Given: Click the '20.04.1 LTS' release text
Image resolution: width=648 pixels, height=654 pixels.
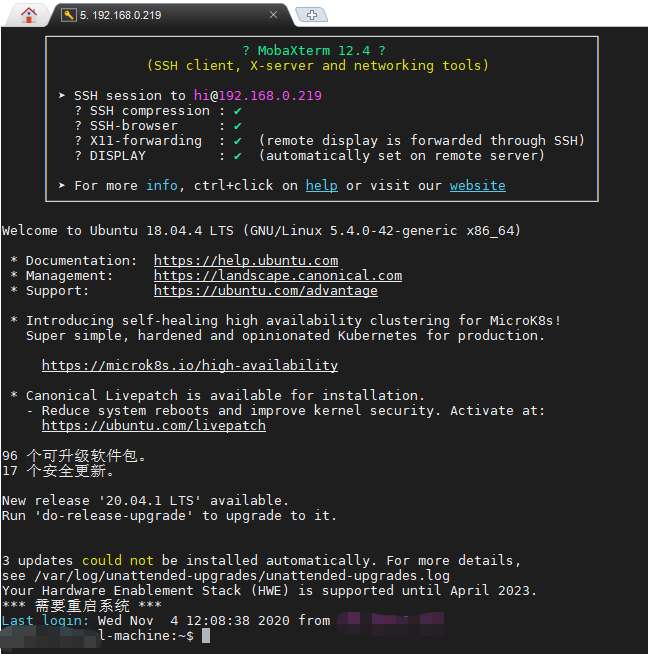Looking at the screenshot, I should pos(150,501).
